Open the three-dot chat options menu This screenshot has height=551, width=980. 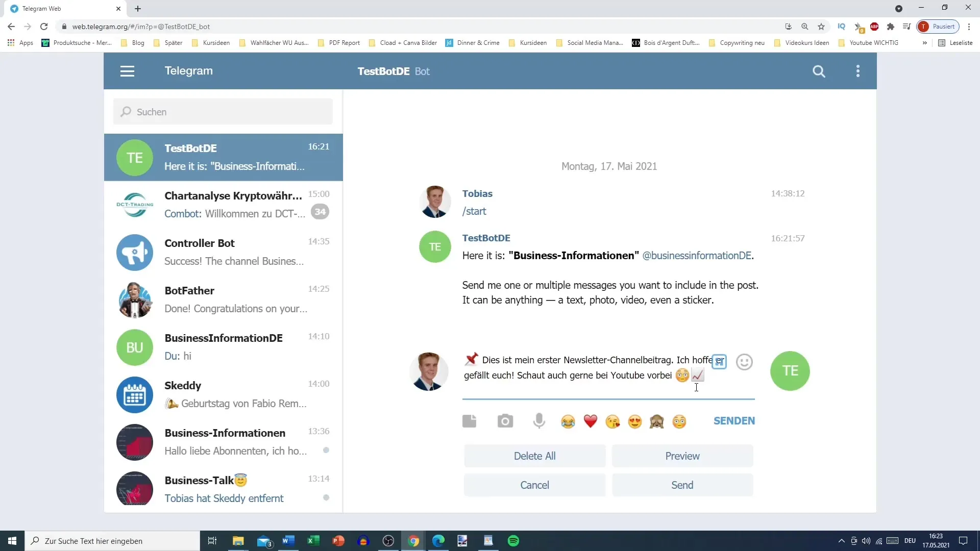point(858,71)
